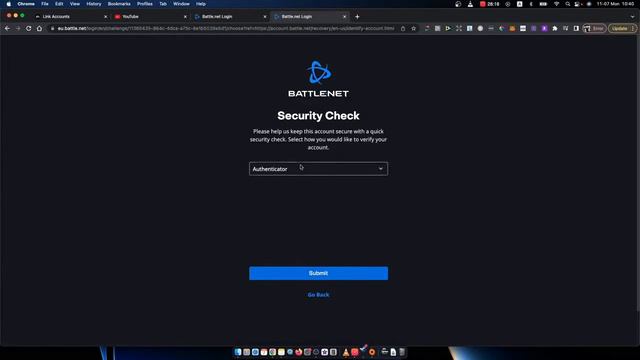Open VLC from the dock
The width and height of the screenshot is (640, 360).
coord(346,352)
